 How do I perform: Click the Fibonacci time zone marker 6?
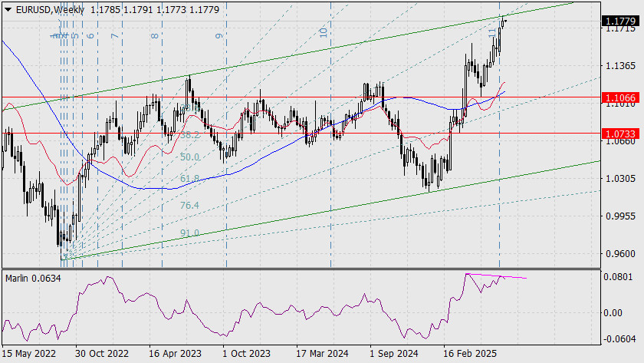click(90, 36)
